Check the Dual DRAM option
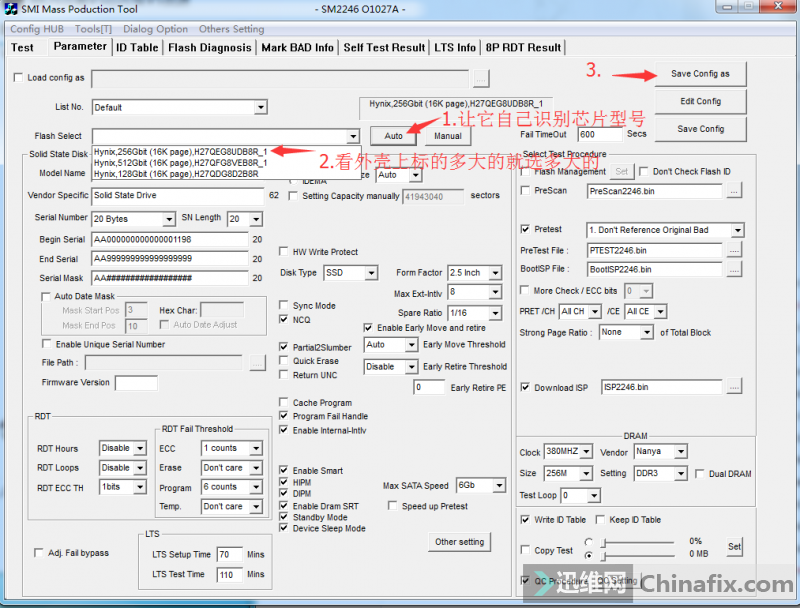This screenshot has width=800, height=608. [699, 474]
